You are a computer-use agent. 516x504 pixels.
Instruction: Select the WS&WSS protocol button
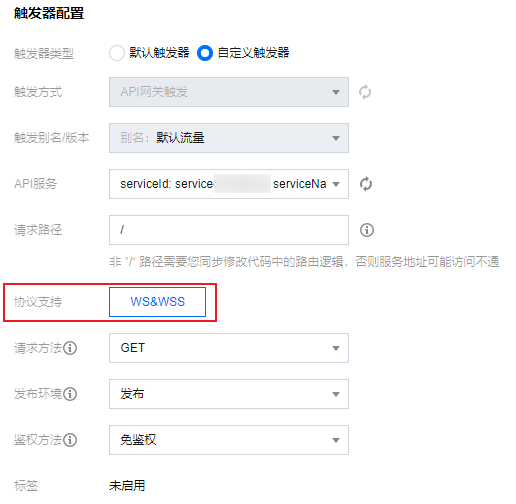coord(157,302)
